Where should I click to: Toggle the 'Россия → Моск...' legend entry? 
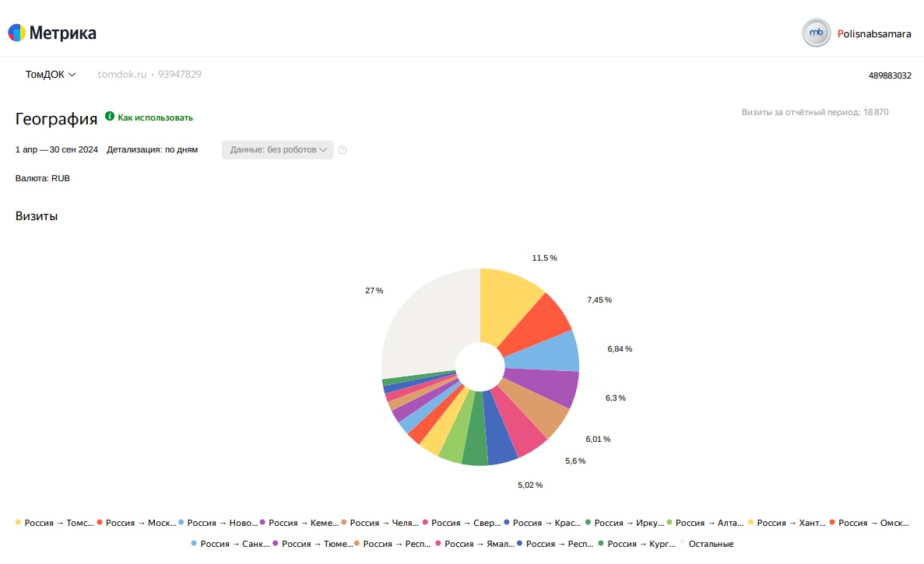click(x=137, y=523)
